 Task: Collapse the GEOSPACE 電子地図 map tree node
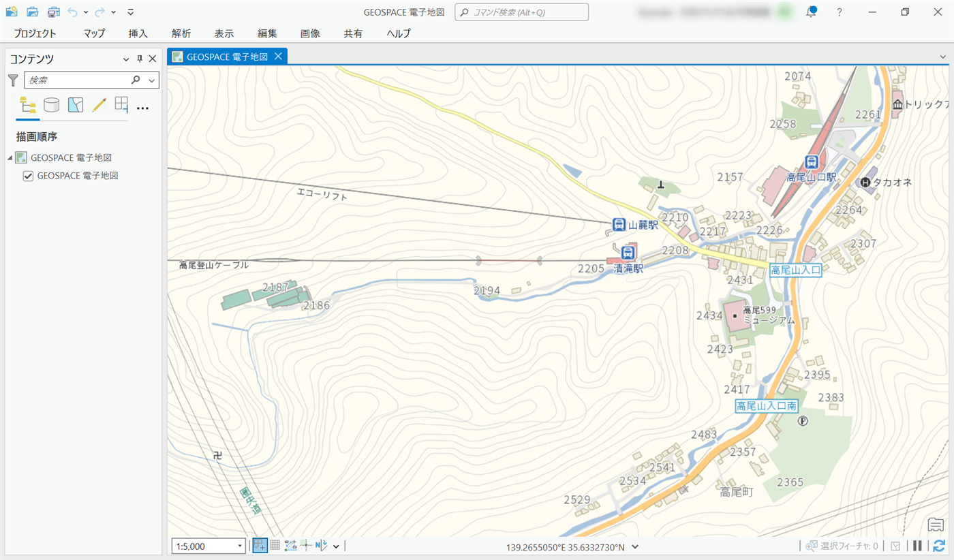coord(10,158)
